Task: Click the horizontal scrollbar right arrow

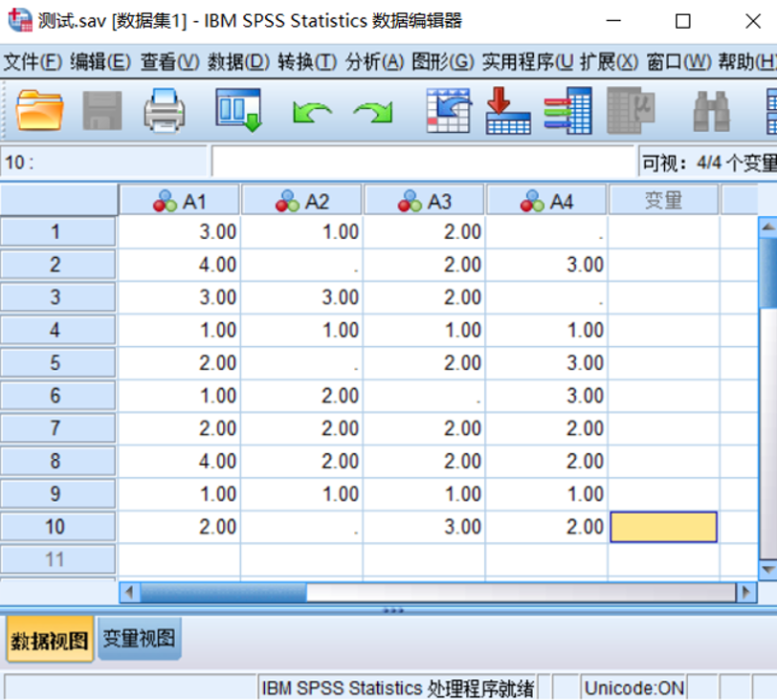Action: coord(746,592)
